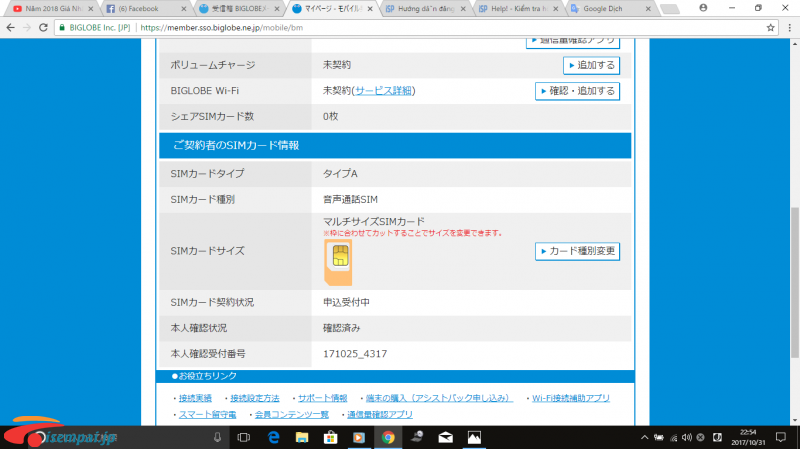The image size is (800, 449).
Task: Click the 申込受付中 contract status text
Action: (346, 302)
